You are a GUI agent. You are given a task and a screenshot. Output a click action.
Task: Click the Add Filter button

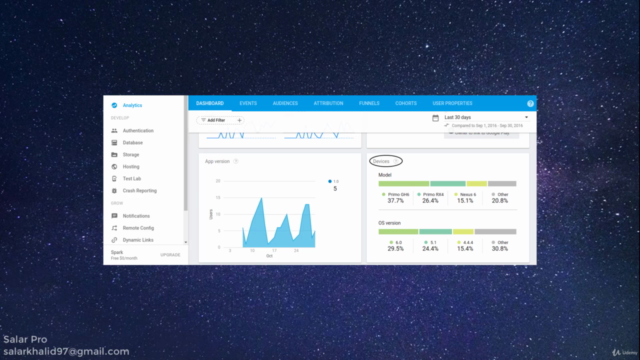(213, 120)
